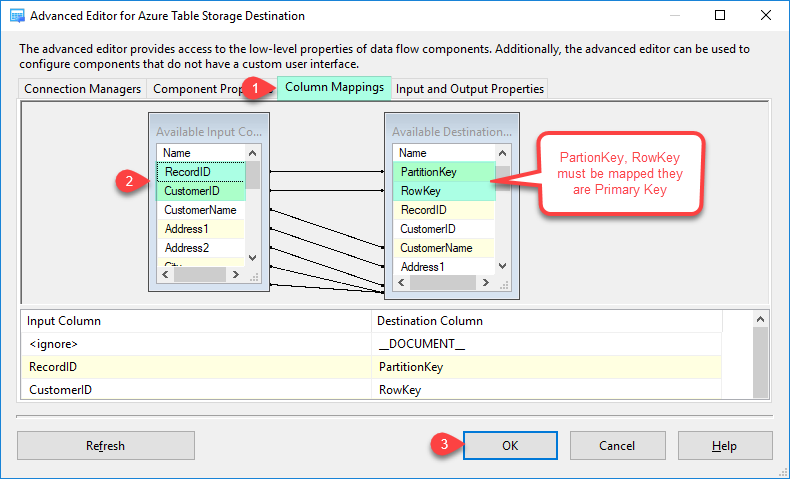This screenshot has width=790, height=479.
Task: Click the destination columns vertical scrollbar thumb
Action: (x=502, y=177)
